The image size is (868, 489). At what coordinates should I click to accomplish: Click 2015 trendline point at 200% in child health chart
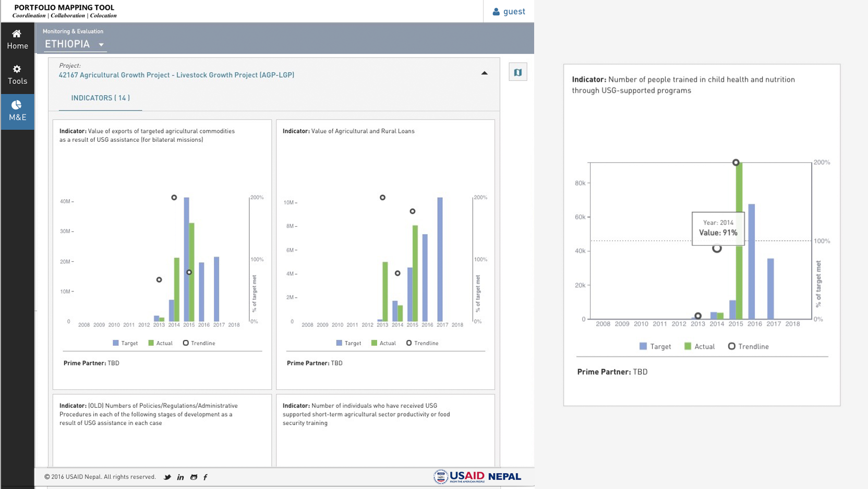[x=736, y=163]
